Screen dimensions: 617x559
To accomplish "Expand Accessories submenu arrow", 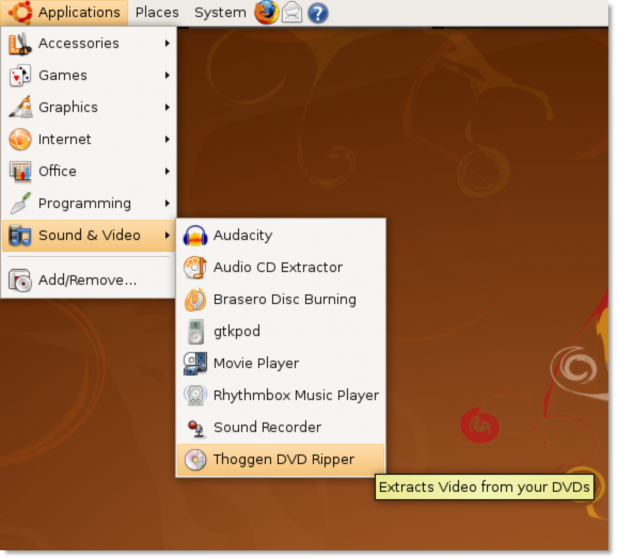I will (167, 43).
